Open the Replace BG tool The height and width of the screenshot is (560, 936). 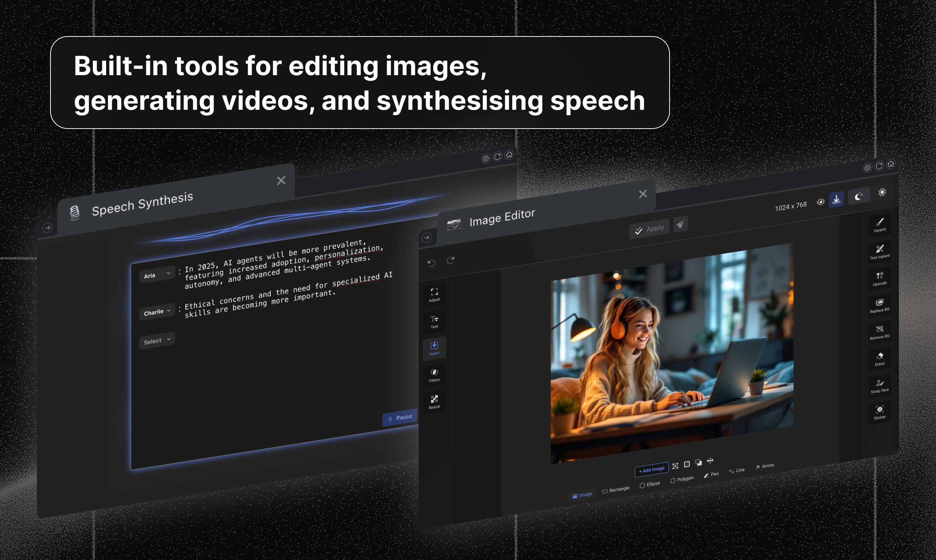pyautogui.click(x=879, y=305)
